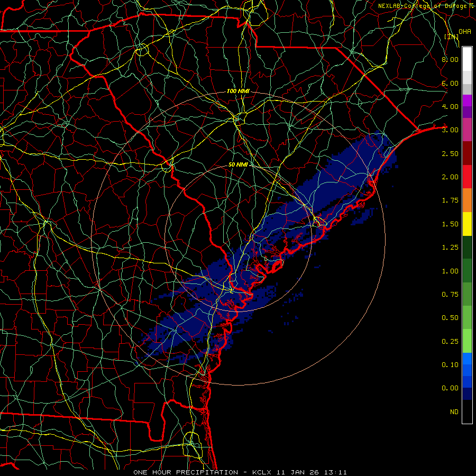
Task: Click the '1.75' legend value
Action: [x=450, y=200]
